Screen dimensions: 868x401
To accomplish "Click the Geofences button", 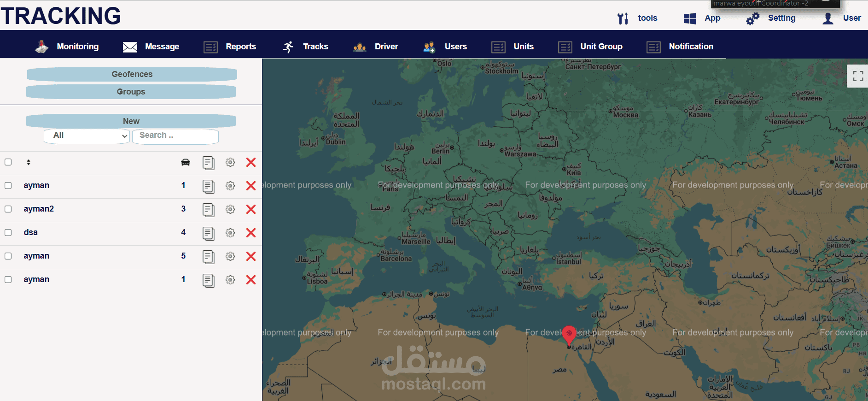I will pyautogui.click(x=132, y=74).
